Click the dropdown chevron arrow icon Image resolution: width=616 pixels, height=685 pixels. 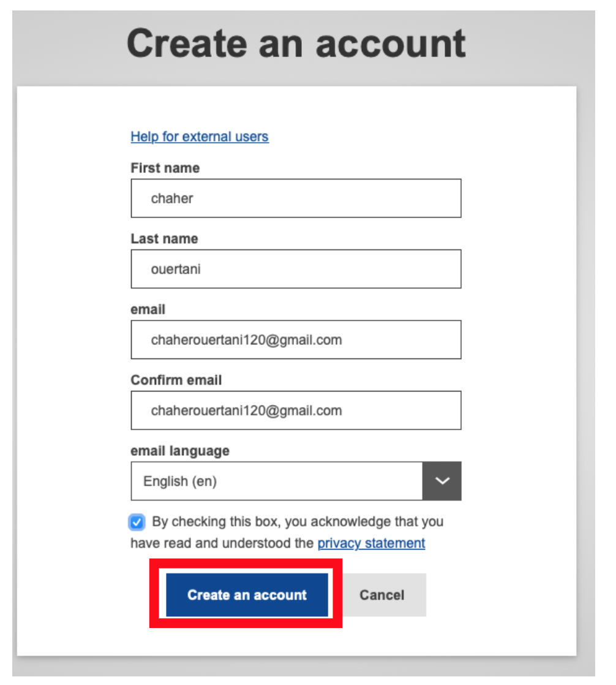[x=441, y=481]
